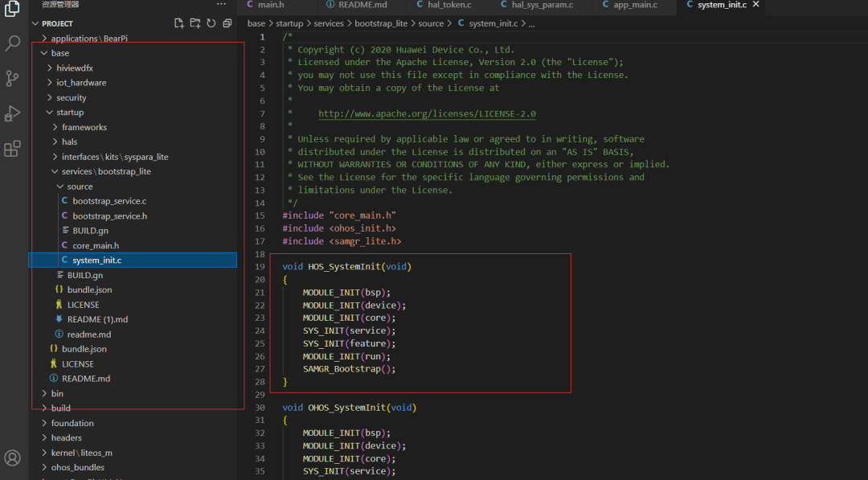
Task: Expand the bin folder
Action: point(57,394)
